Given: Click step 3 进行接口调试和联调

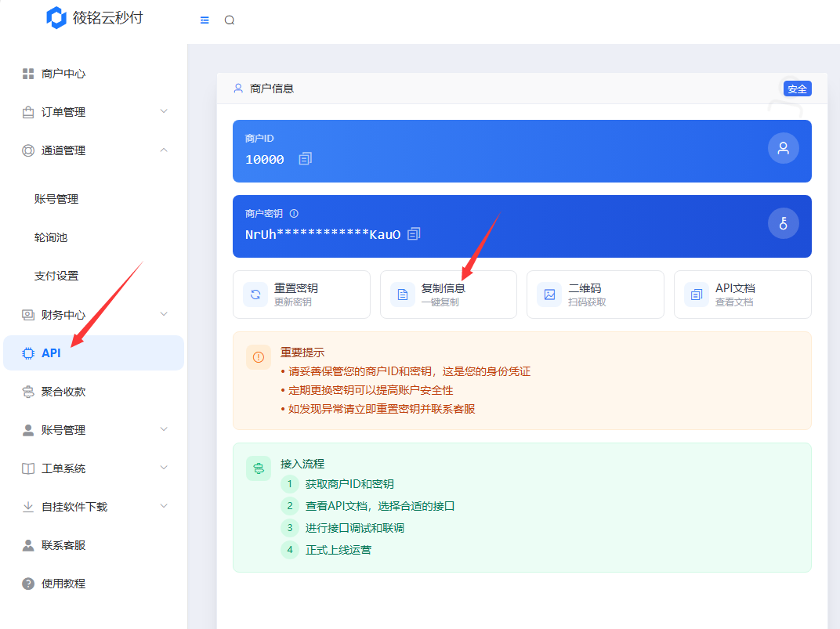Looking at the screenshot, I should pyautogui.click(x=355, y=529).
